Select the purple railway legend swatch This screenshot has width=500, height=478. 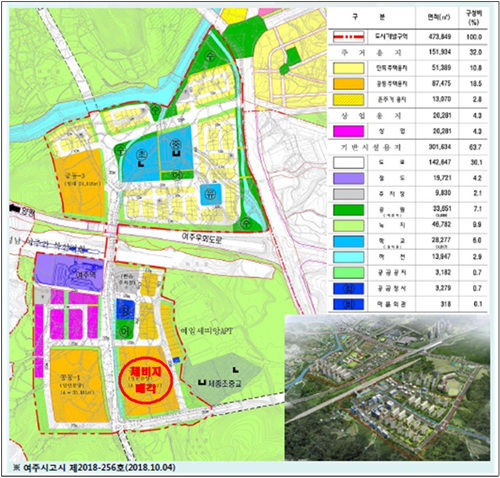[348, 178]
